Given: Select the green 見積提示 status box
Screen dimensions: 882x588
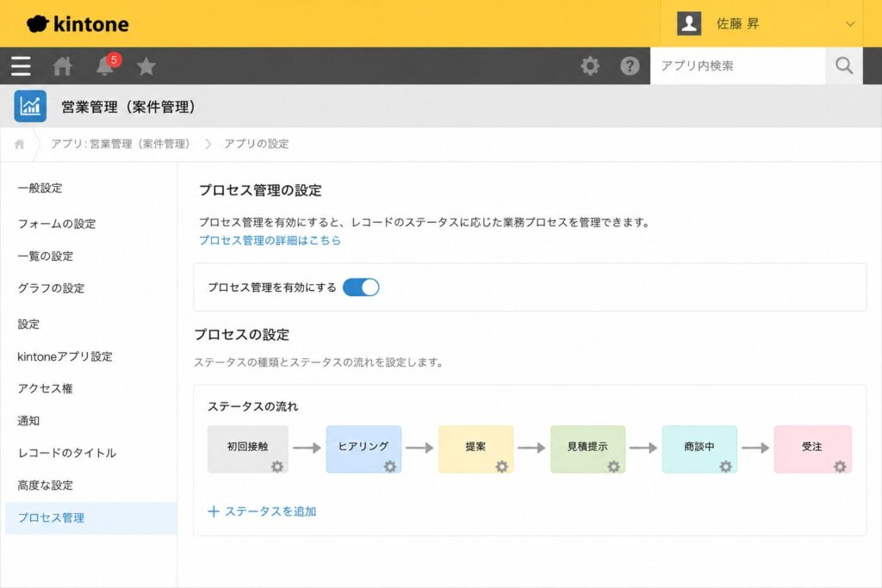Looking at the screenshot, I should point(587,449).
